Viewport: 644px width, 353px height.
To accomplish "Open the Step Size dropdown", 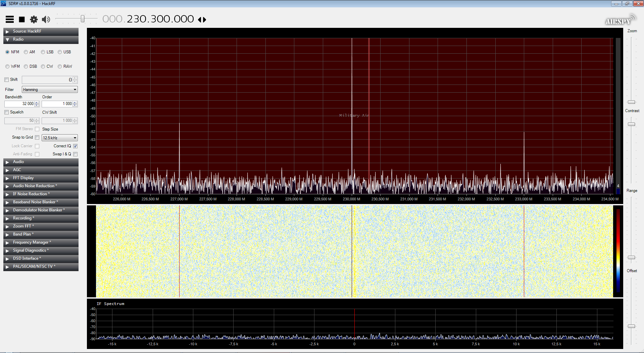I will coord(60,138).
